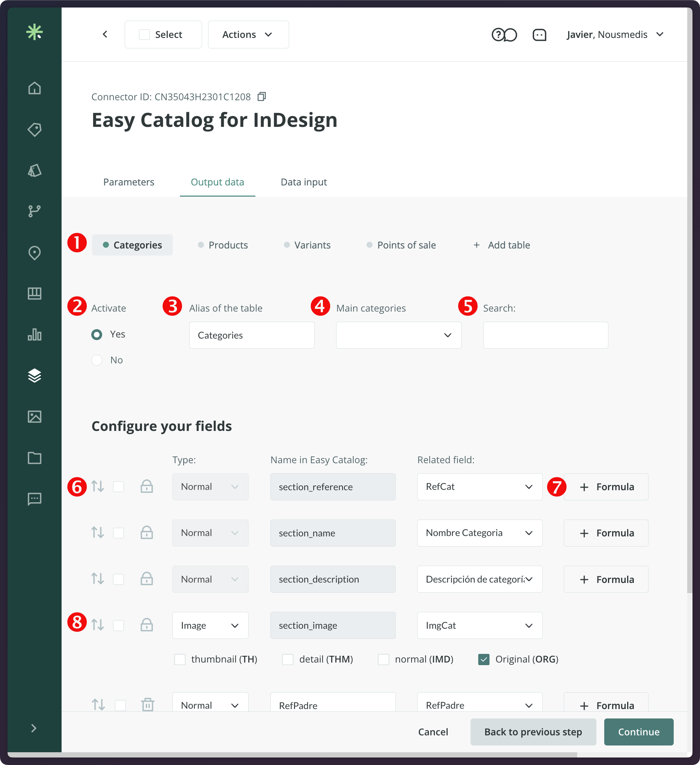
Task: Open the Image type dropdown for section_image
Action: tap(210, 625)
